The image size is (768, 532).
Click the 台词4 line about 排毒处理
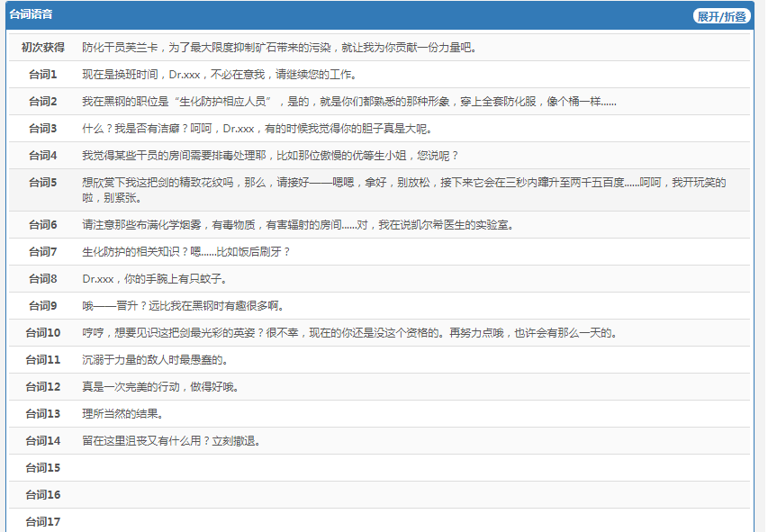pos(270,156)
